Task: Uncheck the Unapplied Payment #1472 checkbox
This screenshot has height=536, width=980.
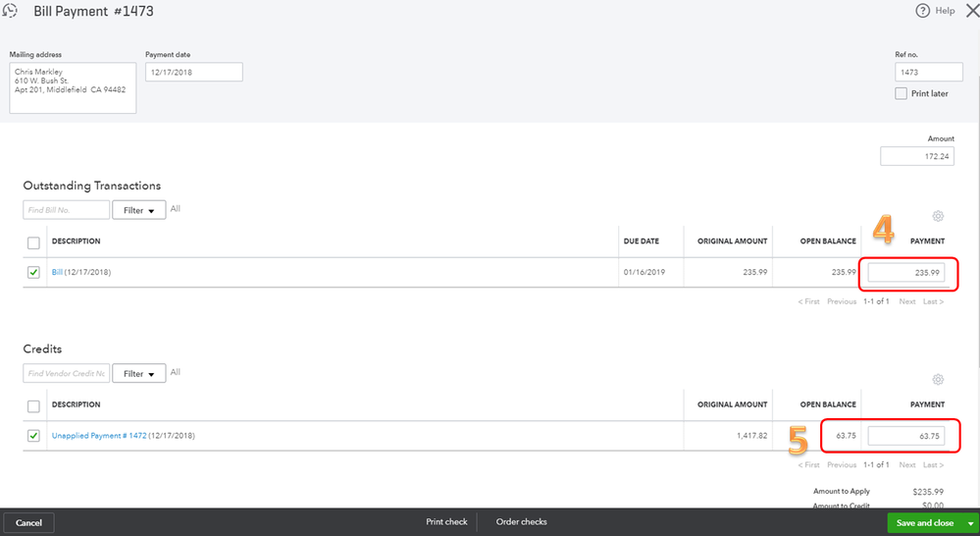Action: [33, 435]
